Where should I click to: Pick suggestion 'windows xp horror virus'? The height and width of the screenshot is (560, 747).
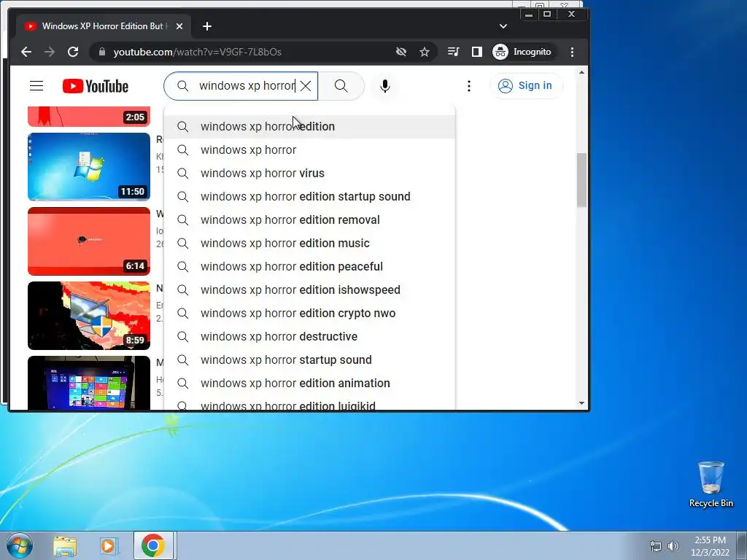coord(309,174)
